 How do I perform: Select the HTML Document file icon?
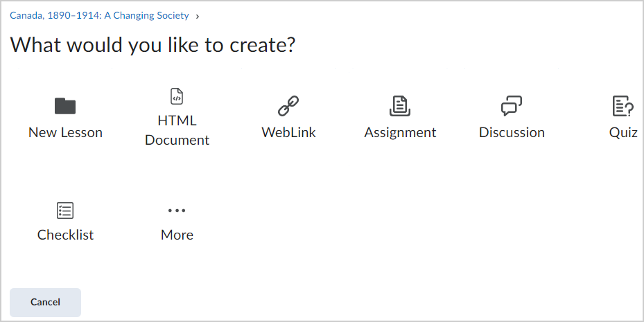pos(177,96)
